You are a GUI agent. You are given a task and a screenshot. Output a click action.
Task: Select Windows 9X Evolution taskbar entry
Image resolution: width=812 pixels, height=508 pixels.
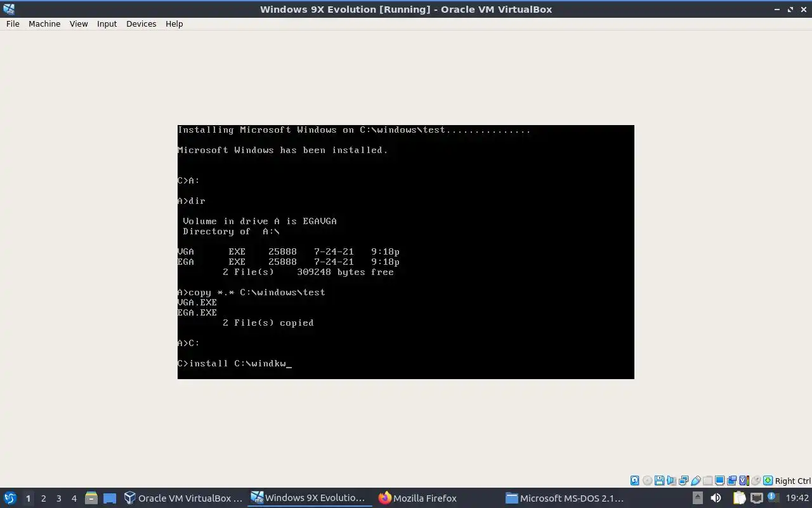pyautogui.click(x=309, y=498)
